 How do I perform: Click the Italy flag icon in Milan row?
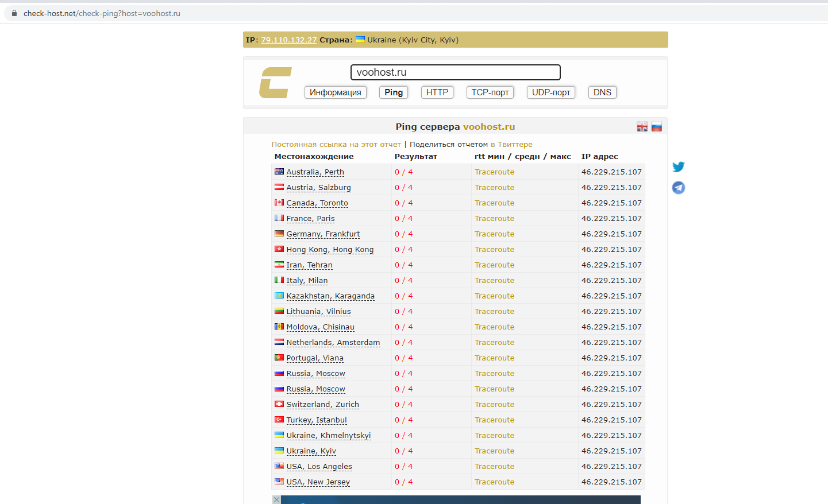(279, 280)
